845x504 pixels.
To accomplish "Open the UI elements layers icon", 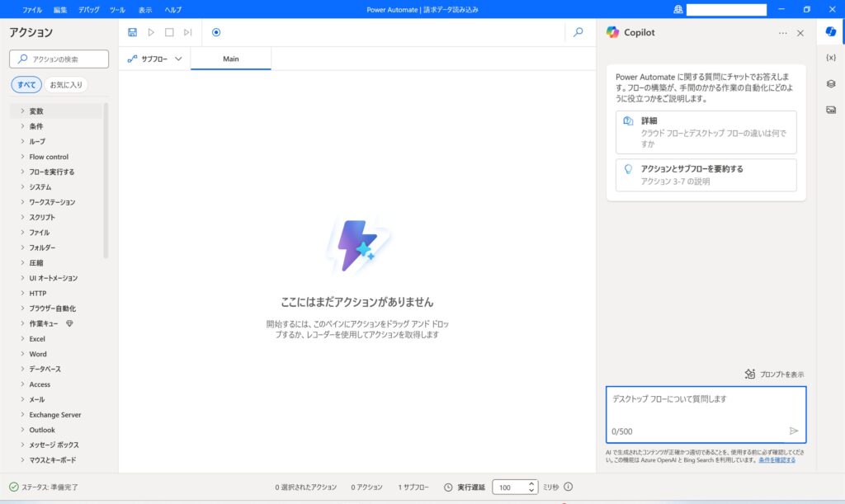I will pyautogui.click(x=830, y=83).
